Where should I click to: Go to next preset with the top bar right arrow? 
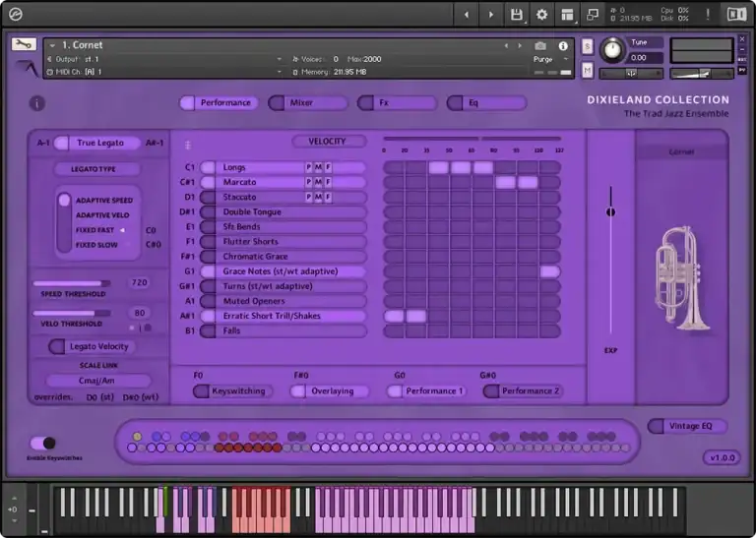(491, 15)
